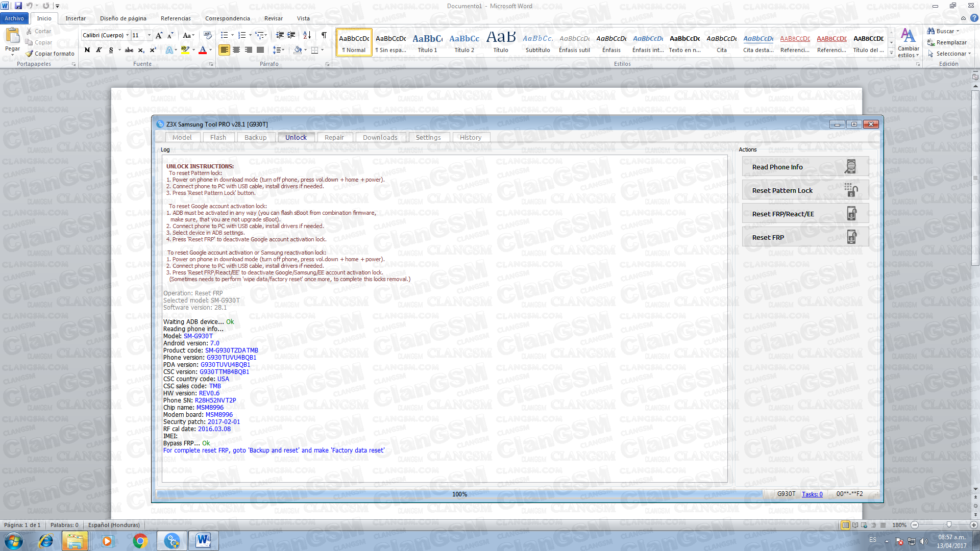Click the numbered list icon
This screenshot has height=551, width=980.
click(x=242, y=35)
